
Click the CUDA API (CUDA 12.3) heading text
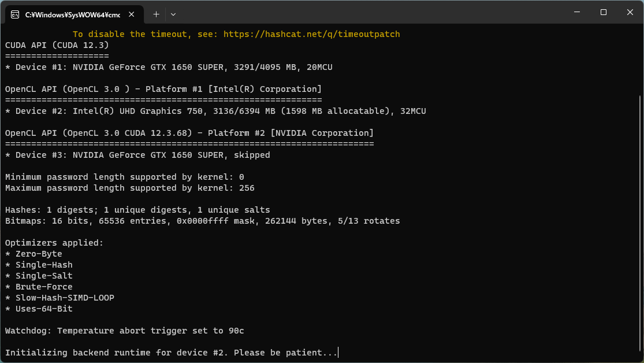pyautogui.click(x=57, y=45)
